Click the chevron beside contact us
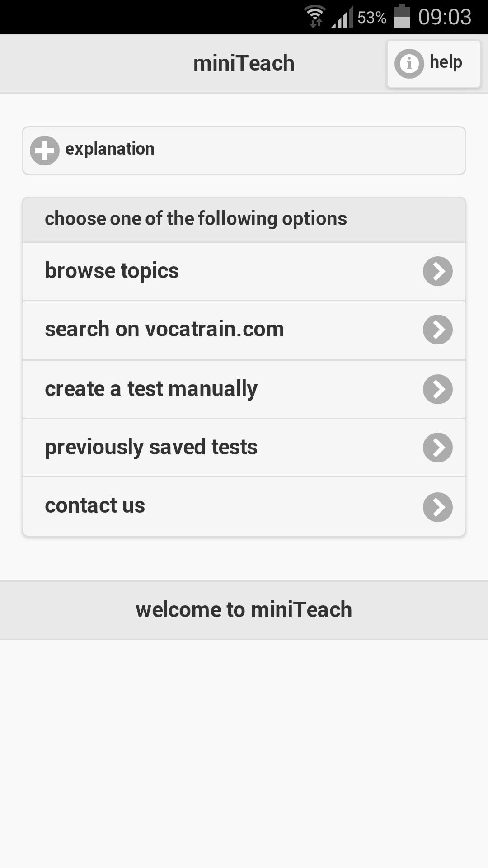This screenshot has width=488, height=868. coord(438,506)
